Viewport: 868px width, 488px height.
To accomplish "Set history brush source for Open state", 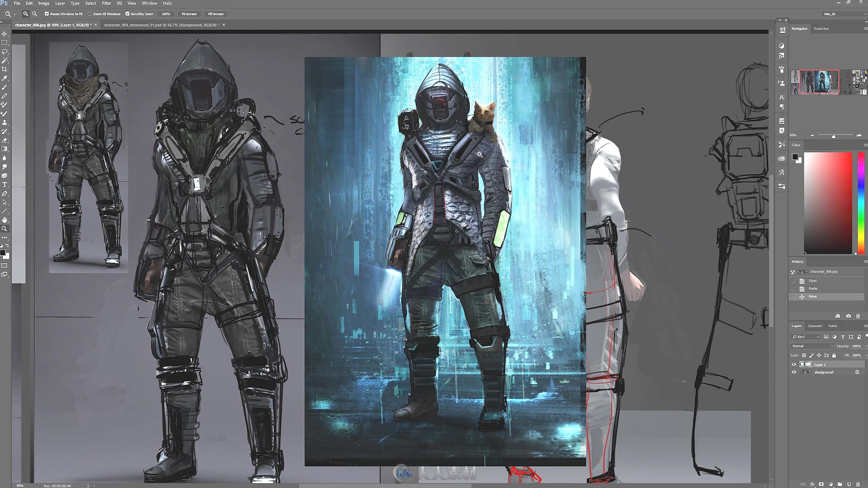I will 793,281.
